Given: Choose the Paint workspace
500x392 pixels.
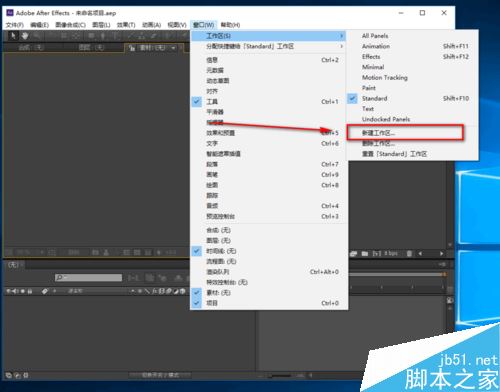Looking at the screenshot, I should click(x=412, y=88).
